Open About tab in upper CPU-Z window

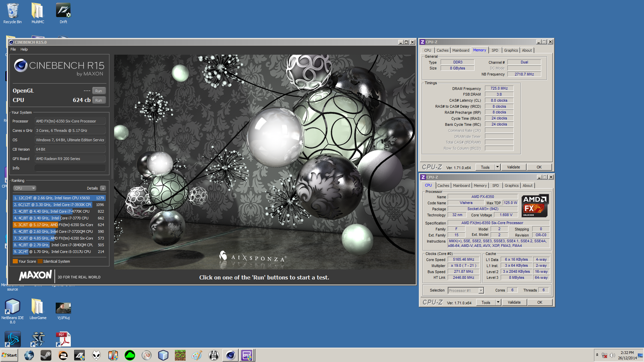527,50
